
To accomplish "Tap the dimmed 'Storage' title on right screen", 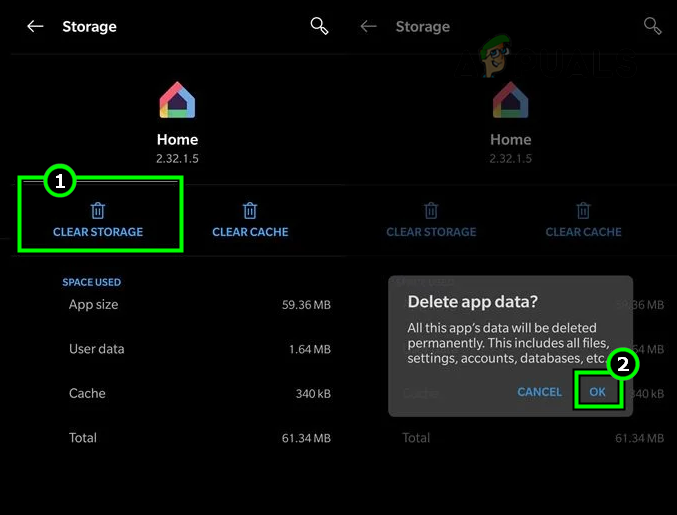I will [x=423, y=27].
